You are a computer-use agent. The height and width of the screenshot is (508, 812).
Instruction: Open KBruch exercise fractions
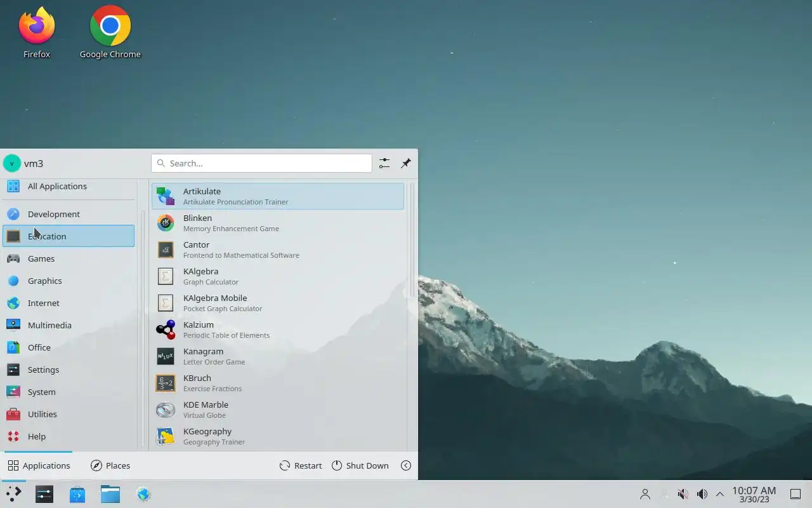pyautogui.click(x=278, y=383)
